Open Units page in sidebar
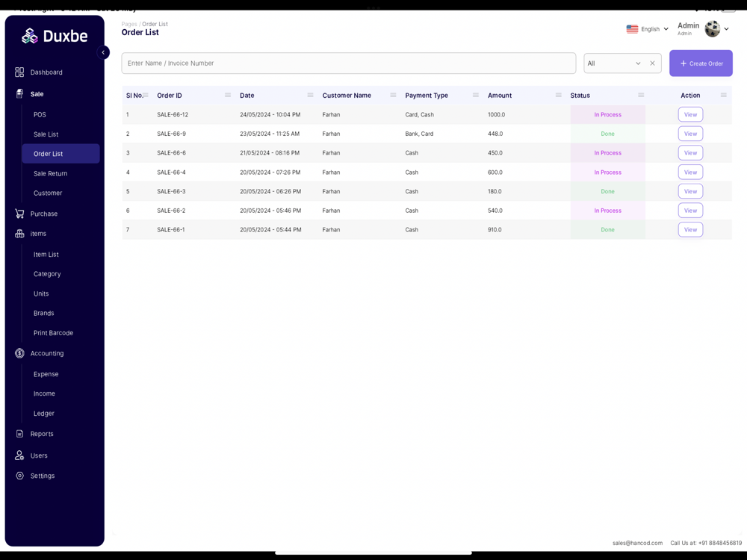This screenshot has height=560, width=747. pyautogui.click(x=41, y=293)
